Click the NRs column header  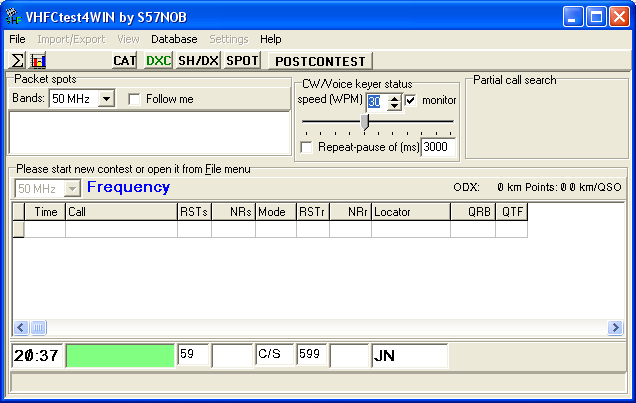coord(233,212)
